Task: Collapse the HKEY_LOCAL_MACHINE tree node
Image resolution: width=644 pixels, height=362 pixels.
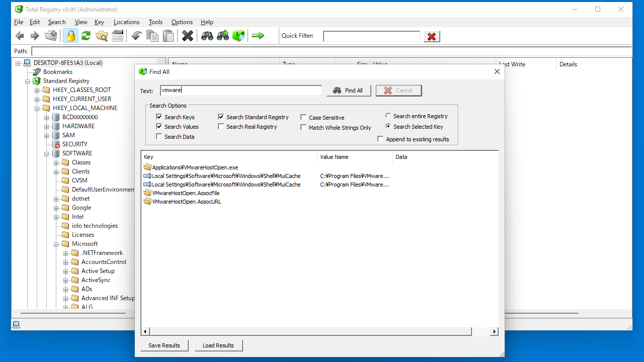Action: 37,109
